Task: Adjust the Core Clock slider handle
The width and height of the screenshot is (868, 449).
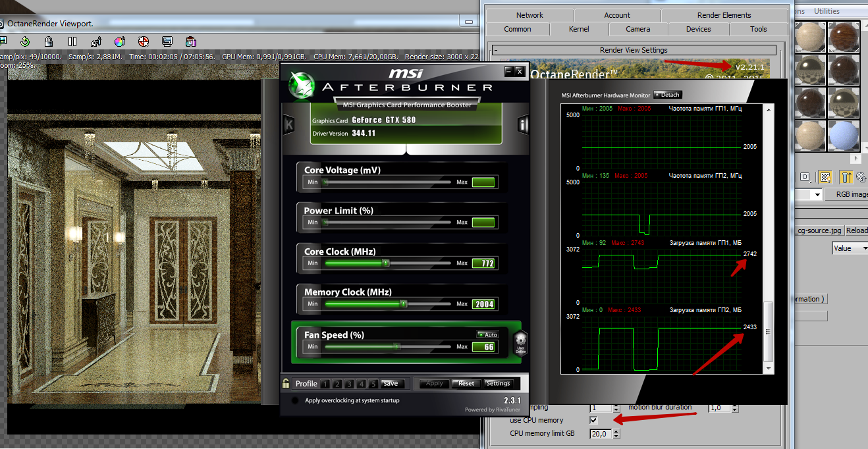Action: point(386,263)
